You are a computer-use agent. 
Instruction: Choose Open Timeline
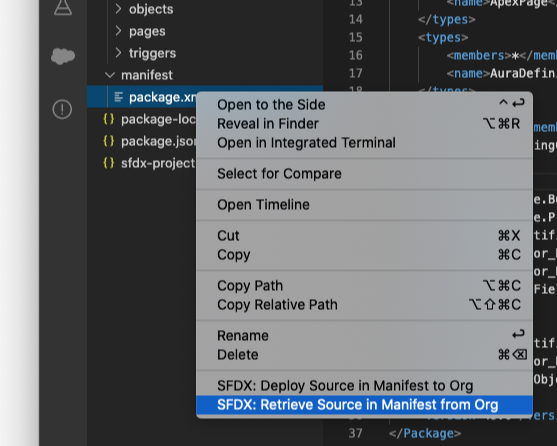(364, 205)
